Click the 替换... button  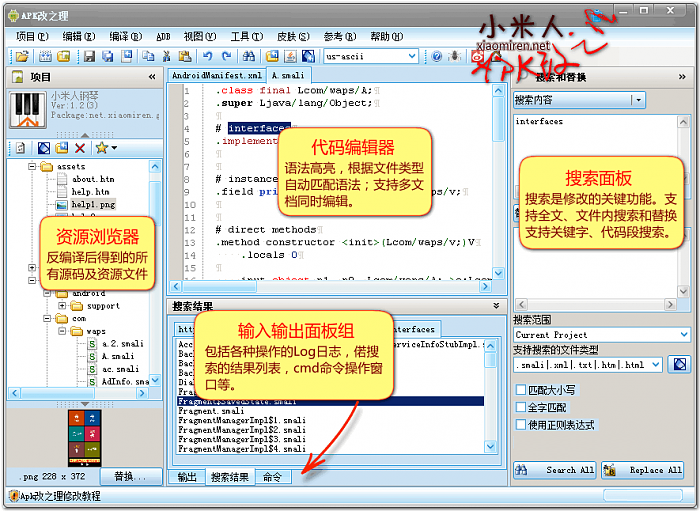(130, 476)
